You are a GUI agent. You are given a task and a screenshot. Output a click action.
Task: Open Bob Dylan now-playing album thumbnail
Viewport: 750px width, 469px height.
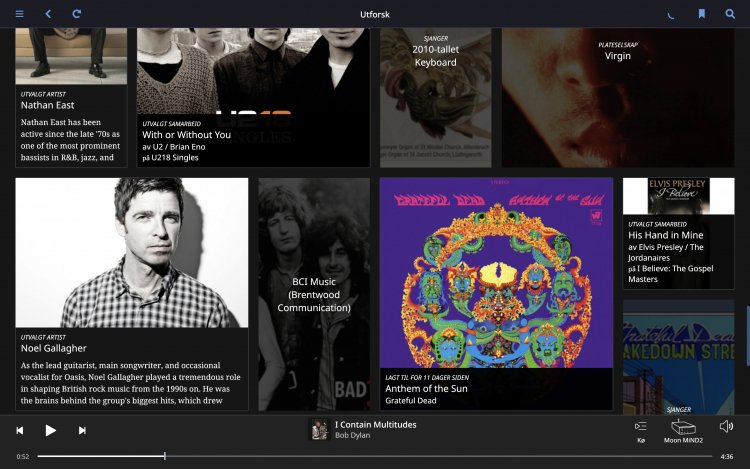pyautogui.click(x=319, y=430)
